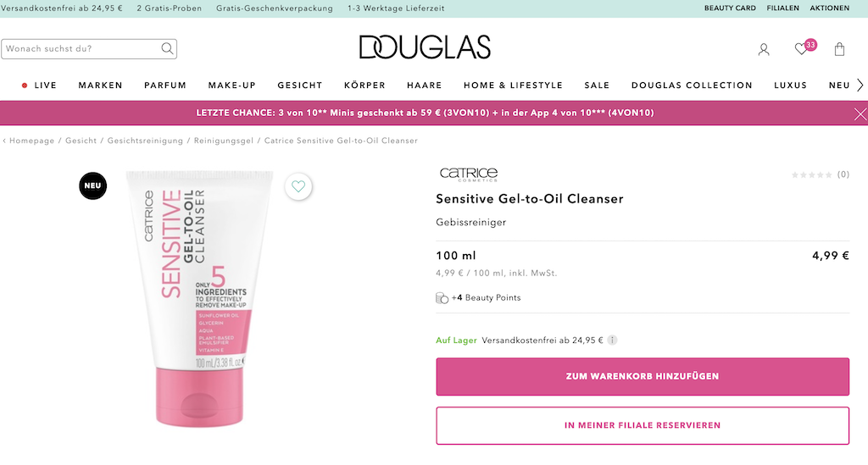This screenshot has height=465, width=868.
Task: Open the shopping bag icon
Action: 840,49
